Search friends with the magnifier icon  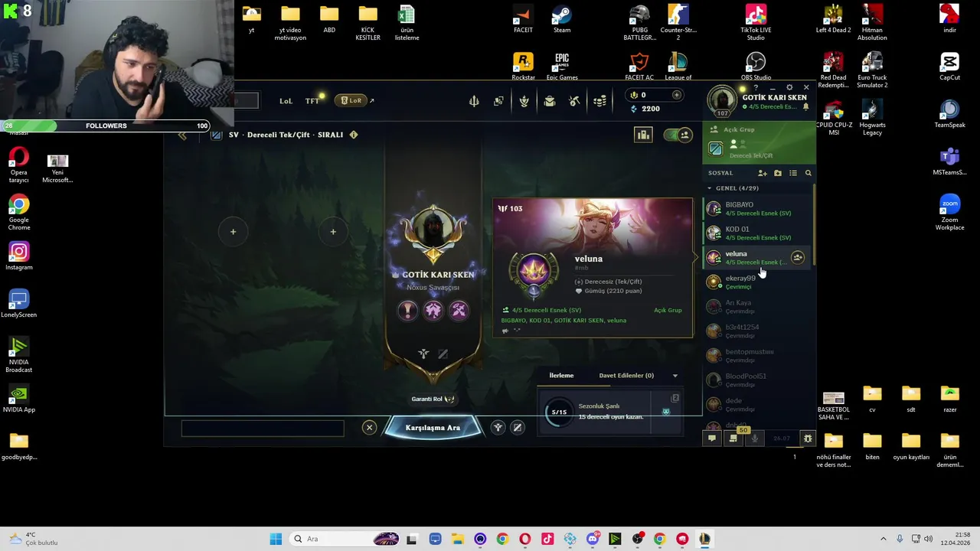point(808,173)
